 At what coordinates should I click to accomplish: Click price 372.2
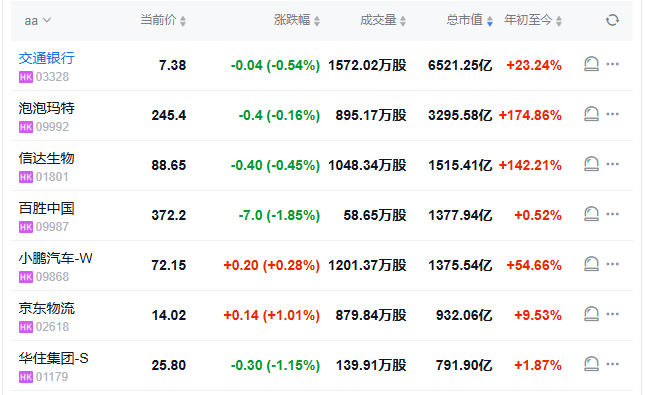(169, 215)
